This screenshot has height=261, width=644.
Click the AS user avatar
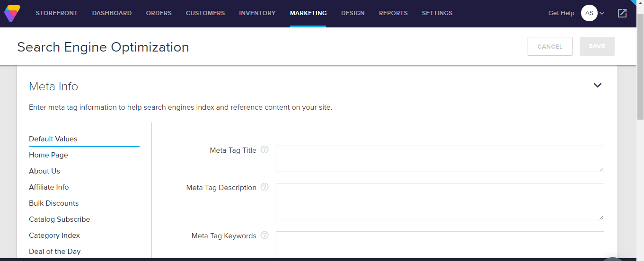pos(589,13)
